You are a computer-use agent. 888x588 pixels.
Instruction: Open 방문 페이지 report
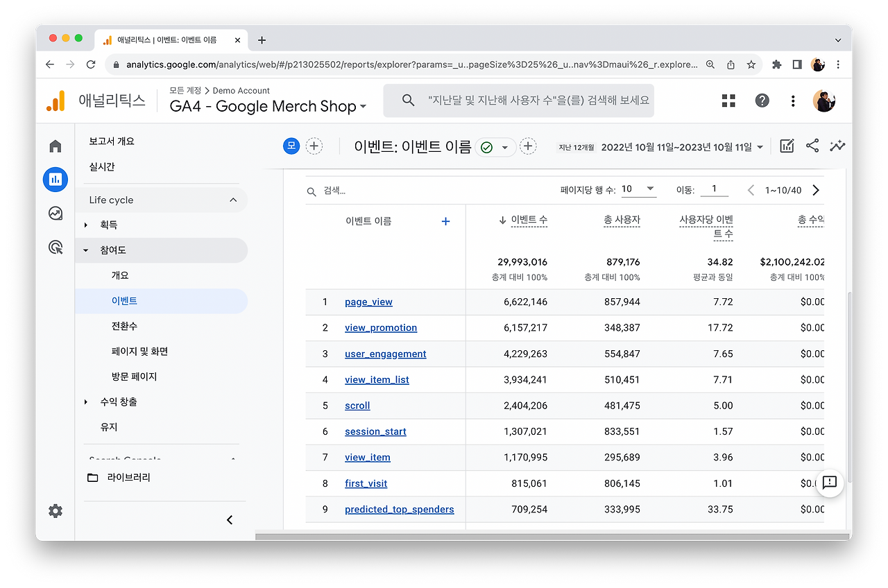point(134,377)
